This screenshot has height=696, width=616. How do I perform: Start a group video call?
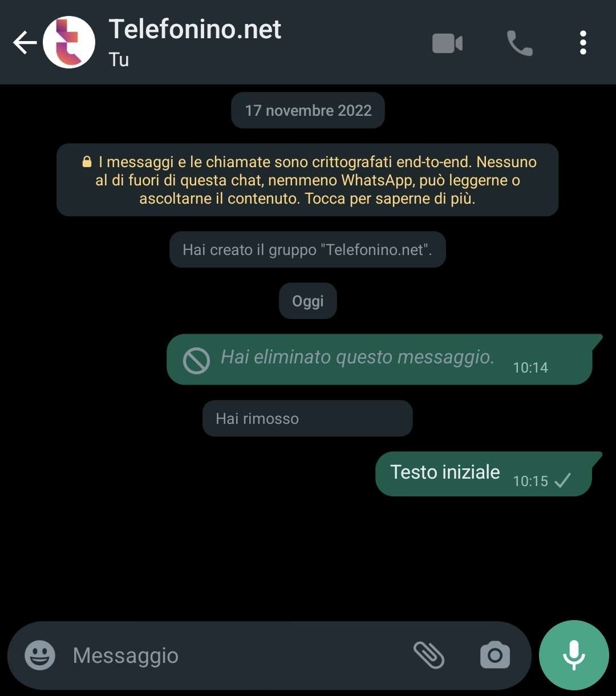(x=448, y=43)
